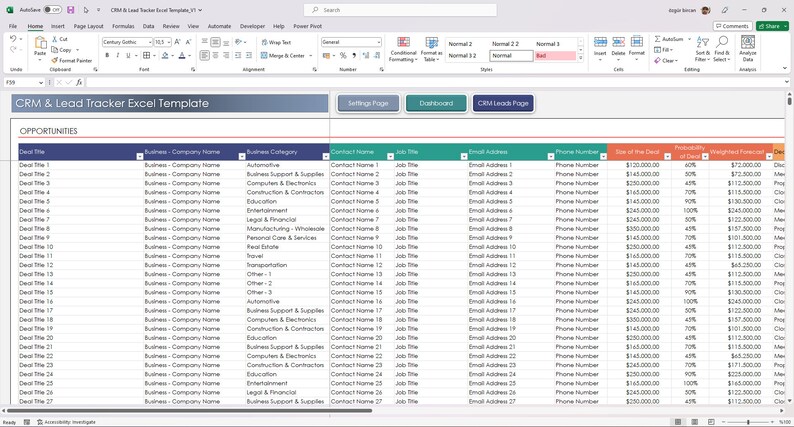The height and width of the screenshot is (427, 794).
Task: Click the Copy icon
Action: [55, 50]
